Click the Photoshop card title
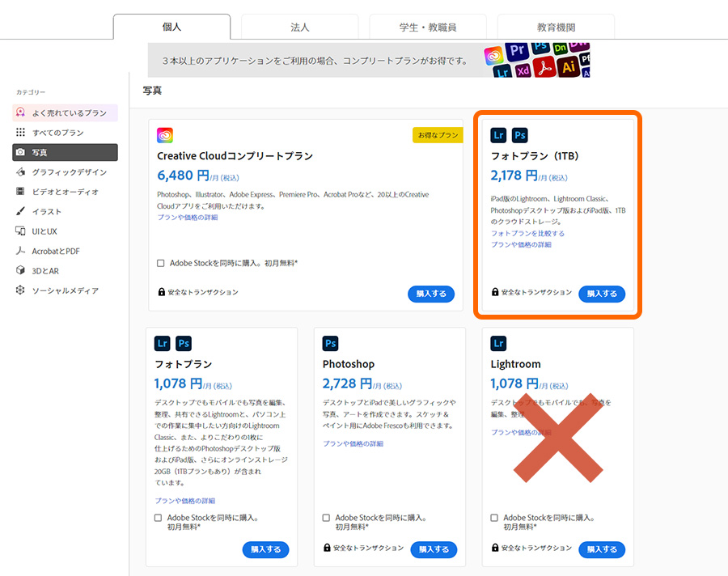This screenshot has height=576, width=728. click(349, 364)
